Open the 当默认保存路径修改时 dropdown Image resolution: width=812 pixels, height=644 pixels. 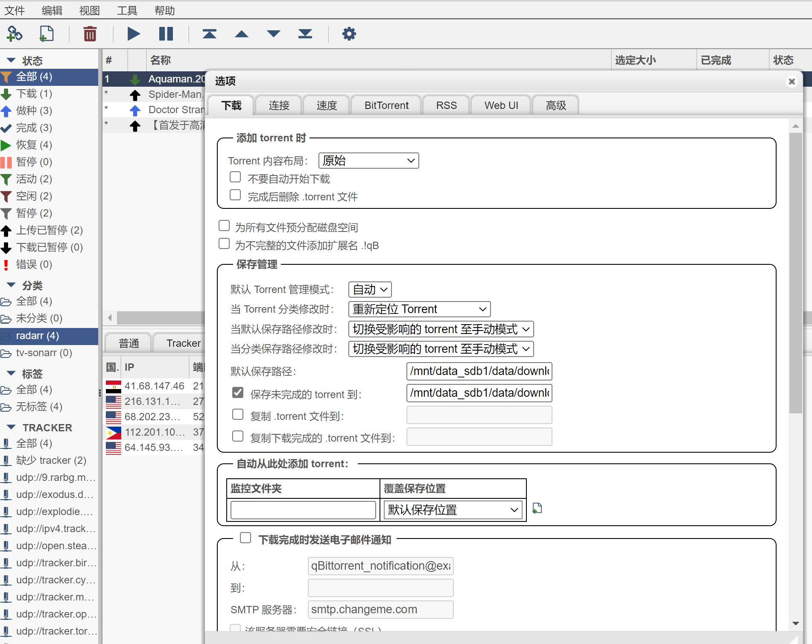(x=441, y=329)
